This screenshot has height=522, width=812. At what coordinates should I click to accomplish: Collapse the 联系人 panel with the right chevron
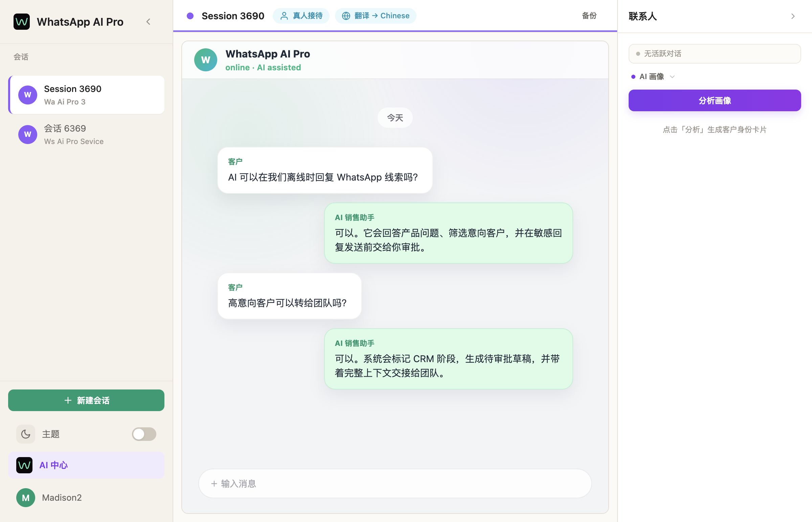(x=793, y=16)
